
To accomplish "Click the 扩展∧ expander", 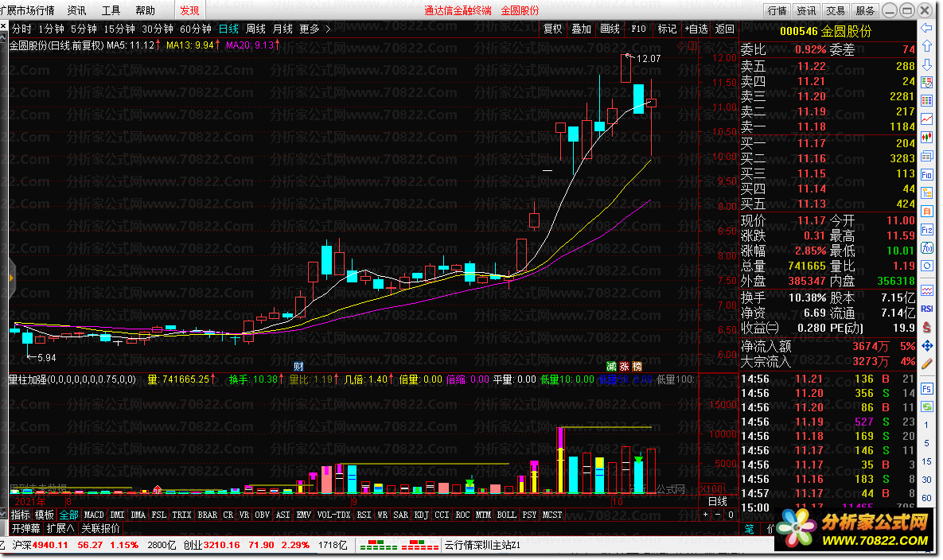I will (60, 528).
